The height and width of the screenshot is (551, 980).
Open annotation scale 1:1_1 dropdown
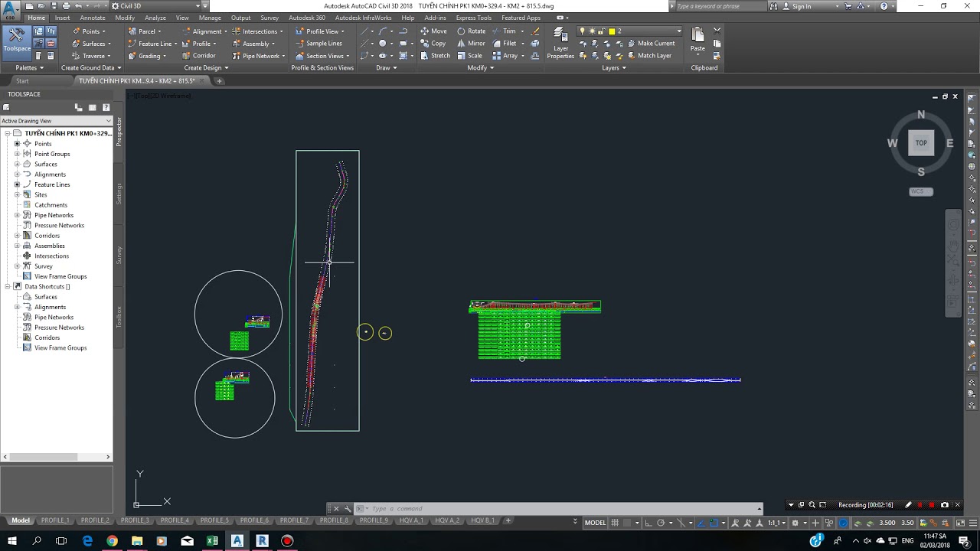(776, 523)
